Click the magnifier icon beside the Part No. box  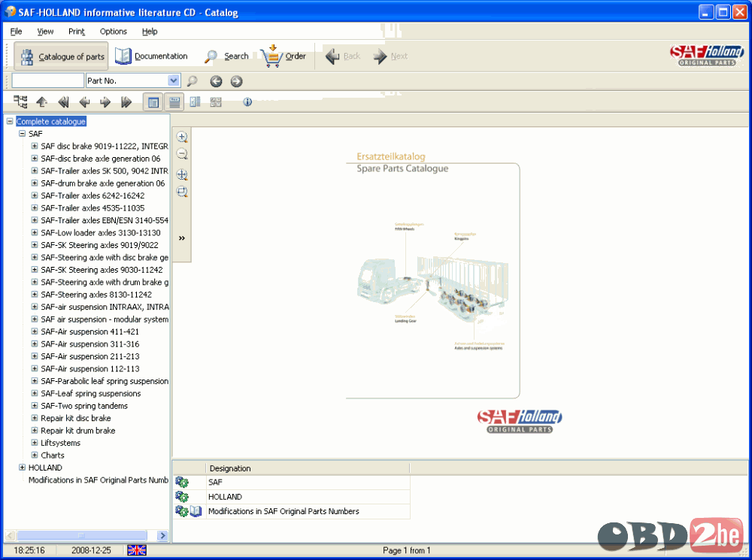point(192,81)
